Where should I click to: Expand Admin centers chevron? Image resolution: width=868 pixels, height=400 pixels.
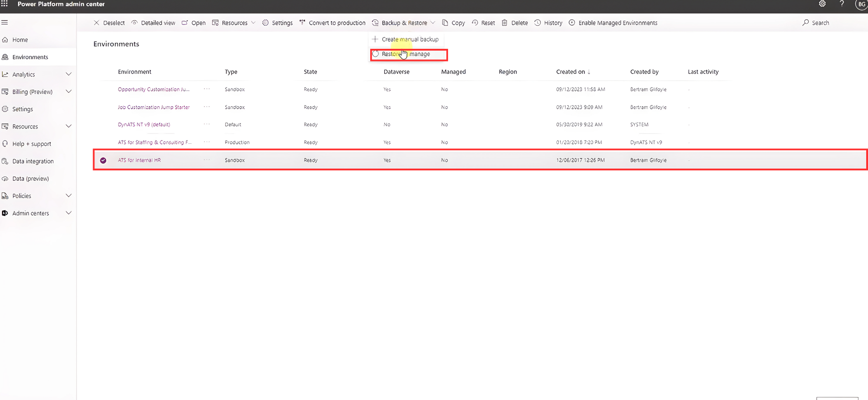(69, 213)
